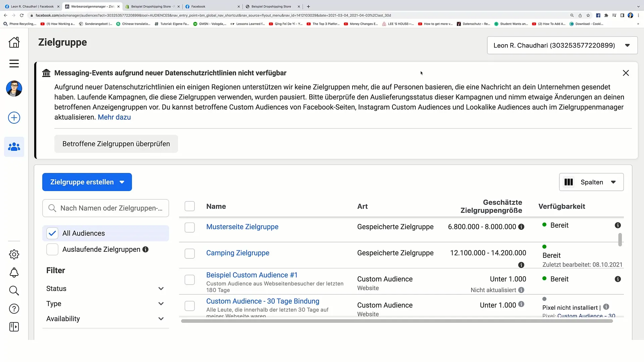Open the Datenschutz bookmark
644x362 pixels.
[x=474, y=24]
